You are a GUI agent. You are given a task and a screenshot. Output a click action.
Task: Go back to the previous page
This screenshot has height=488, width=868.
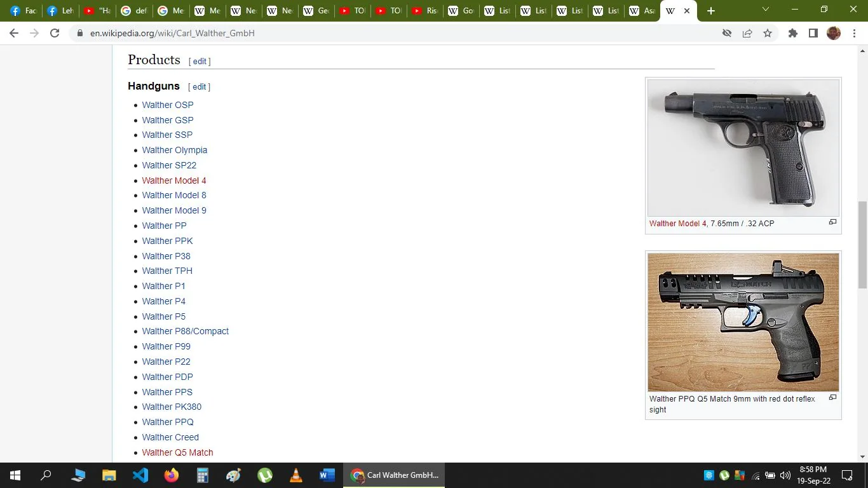point(14,33)
